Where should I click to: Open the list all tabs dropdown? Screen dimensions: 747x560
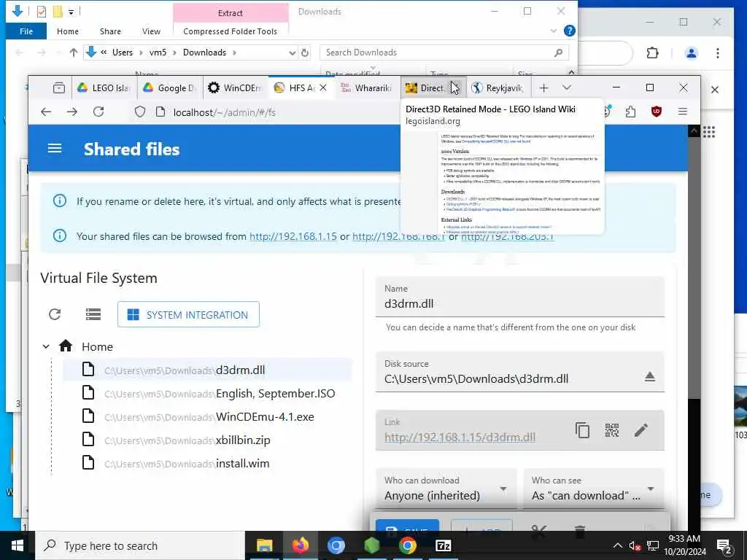[x=566, y=87]
